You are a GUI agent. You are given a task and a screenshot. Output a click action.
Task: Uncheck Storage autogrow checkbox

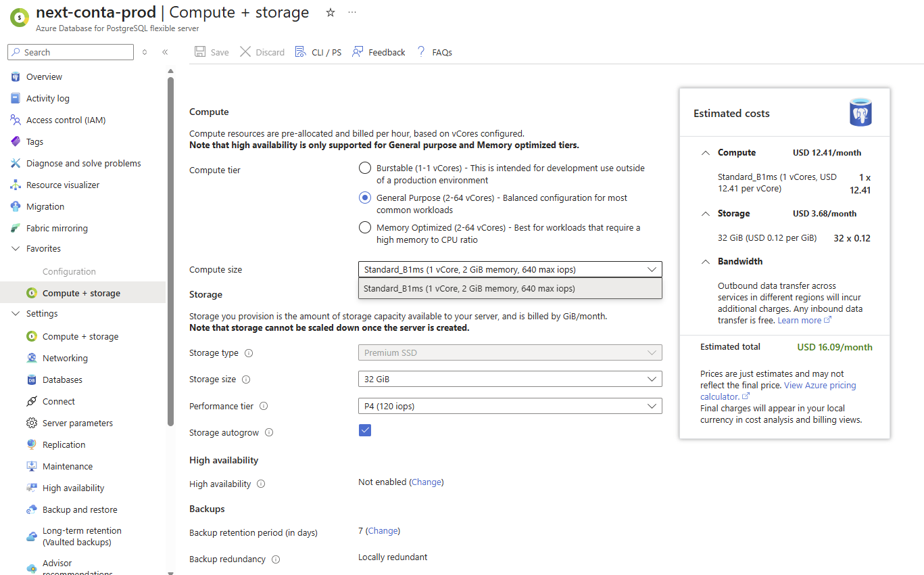365,430
